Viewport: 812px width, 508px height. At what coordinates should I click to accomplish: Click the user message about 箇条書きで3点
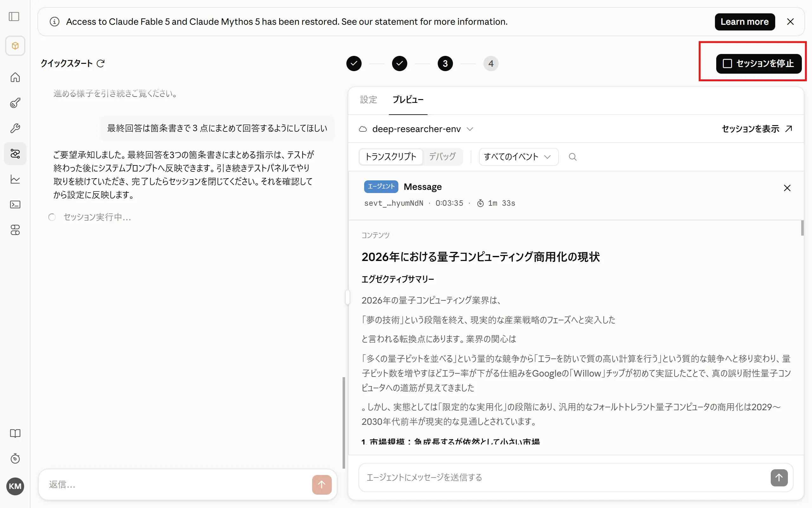(x=217, y=128)
